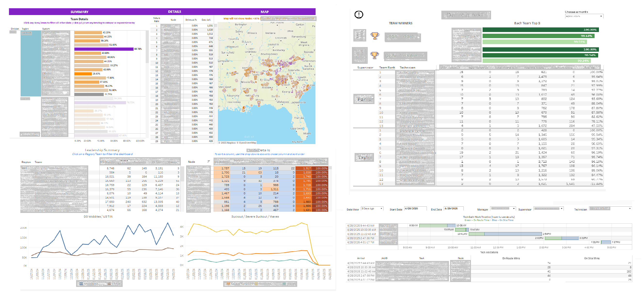Toggle the US Tilt series in the chart legend
Screen dimensions: 644x300
110,284
